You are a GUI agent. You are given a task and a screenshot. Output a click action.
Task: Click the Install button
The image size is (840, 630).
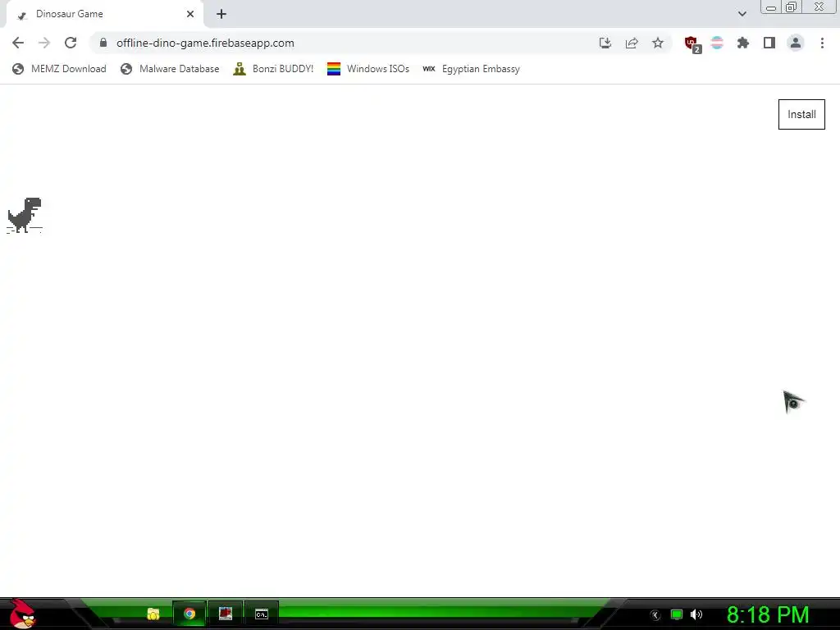point(801,114)
